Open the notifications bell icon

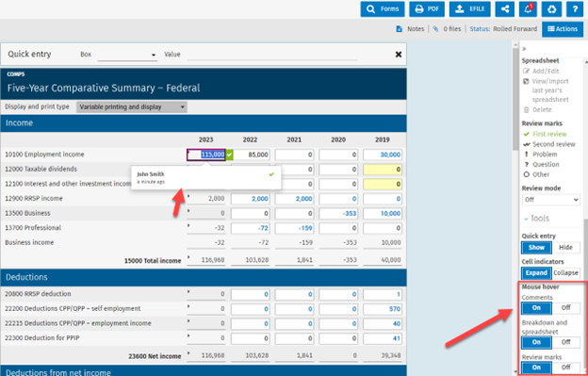(x=528, y=9)
